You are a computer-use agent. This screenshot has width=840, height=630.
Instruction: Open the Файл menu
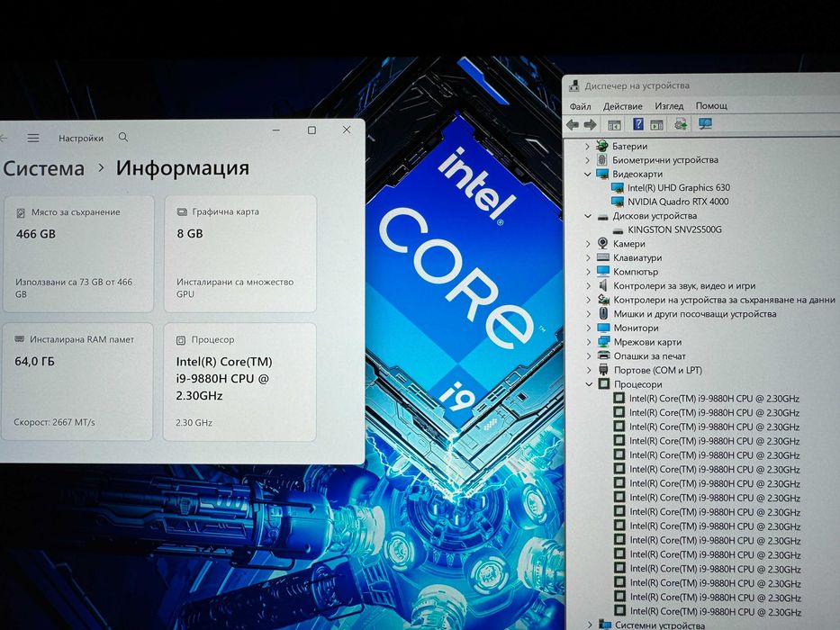580,106
